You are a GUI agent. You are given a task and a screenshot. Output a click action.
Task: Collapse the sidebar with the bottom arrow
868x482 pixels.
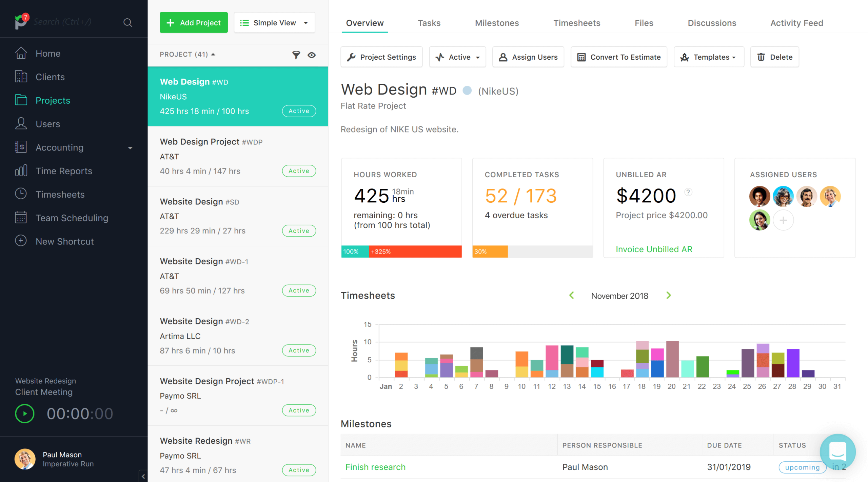[x=143, y=476]
